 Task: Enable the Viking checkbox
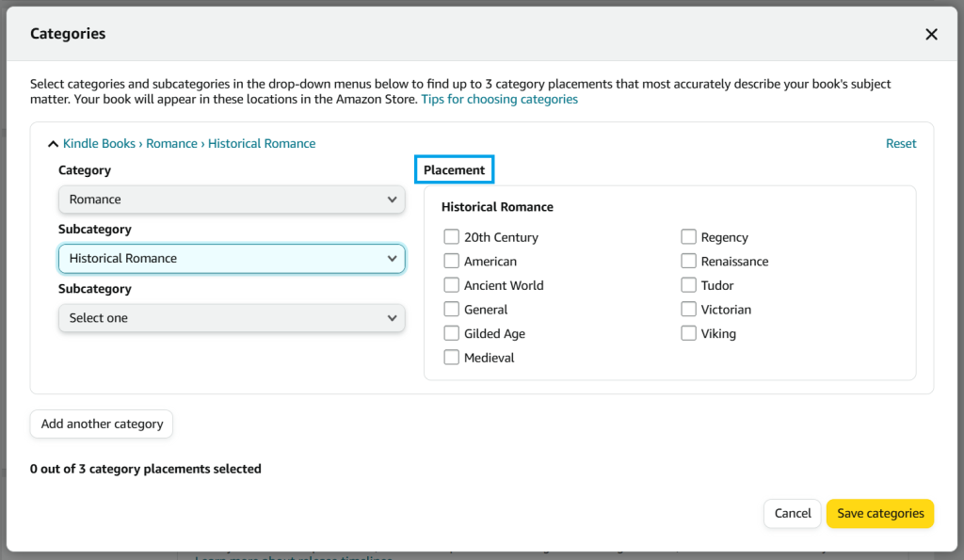pos(688,333)
